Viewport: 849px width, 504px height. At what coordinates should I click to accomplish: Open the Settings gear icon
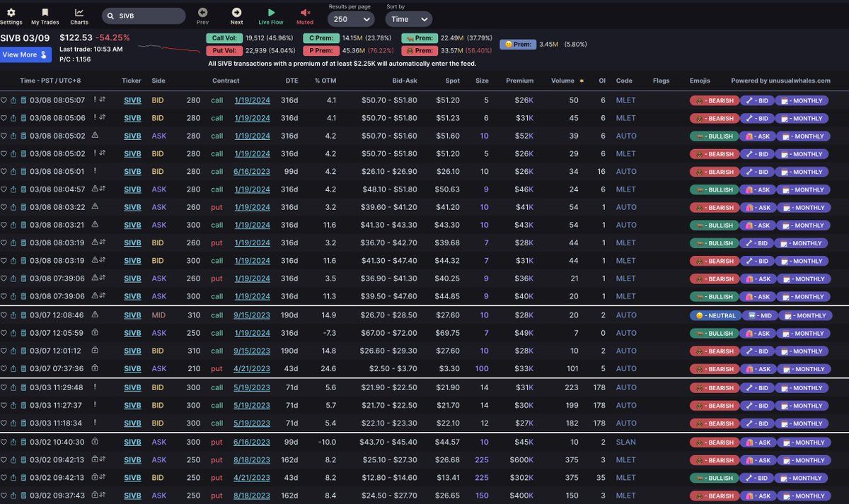click(x=11, y=13)
